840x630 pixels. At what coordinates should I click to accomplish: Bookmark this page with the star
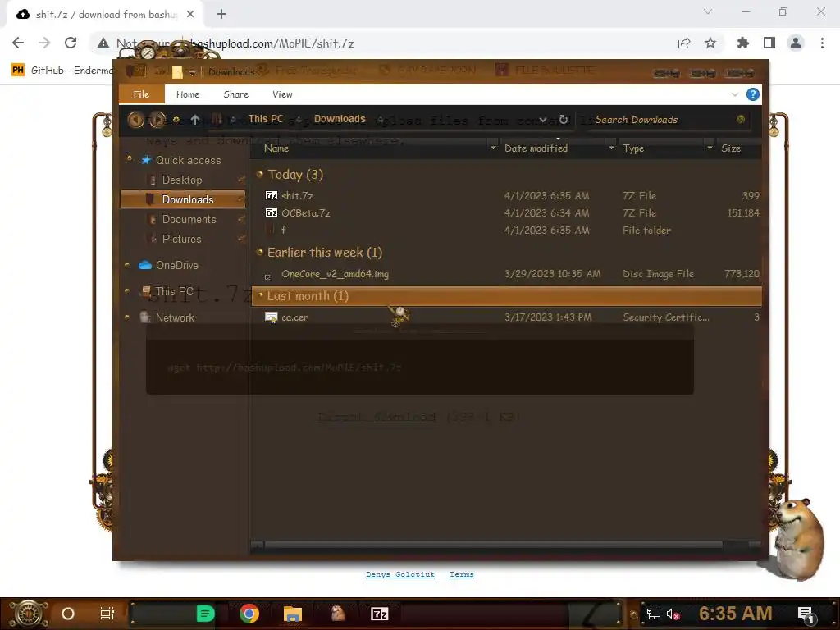point(710,43)
